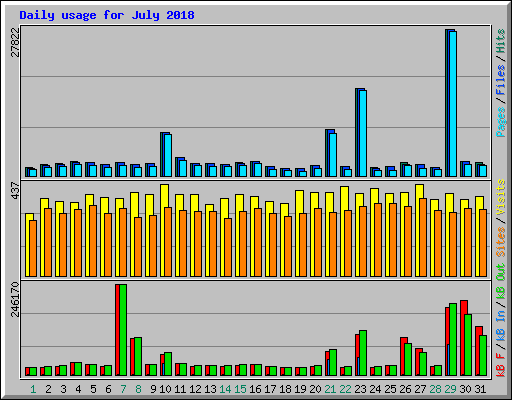Click the green kB Out bar for day 26
This screenshot has width=512, height=400.
[408, 359]
